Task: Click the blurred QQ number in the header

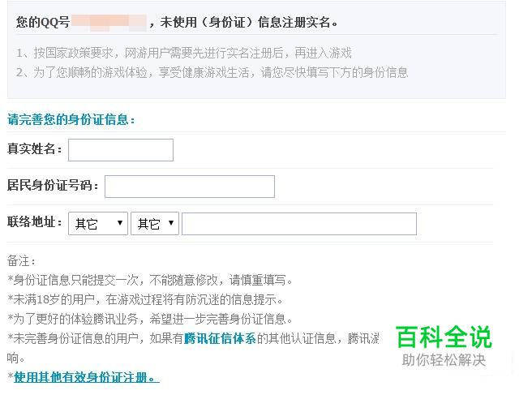Action: 109,23
